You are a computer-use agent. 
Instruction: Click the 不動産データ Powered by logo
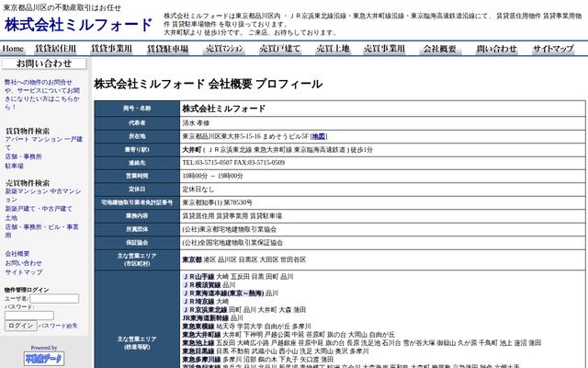(44, 358)
